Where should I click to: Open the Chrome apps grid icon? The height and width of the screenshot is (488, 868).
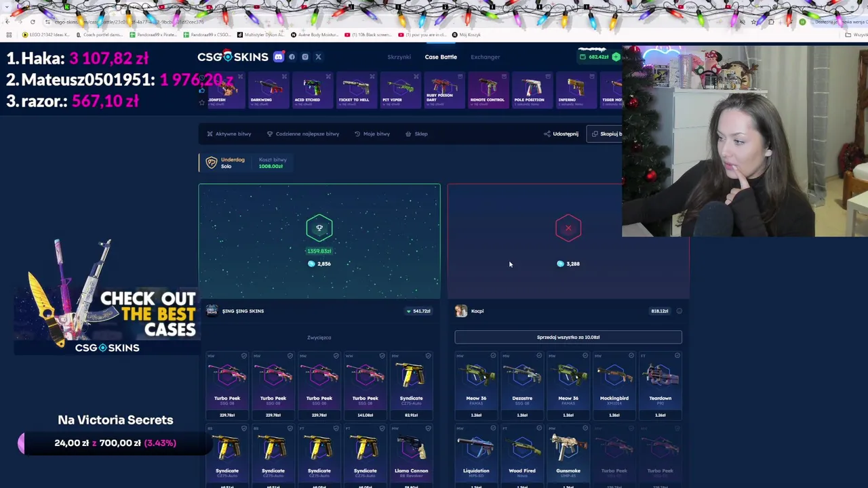9,35
